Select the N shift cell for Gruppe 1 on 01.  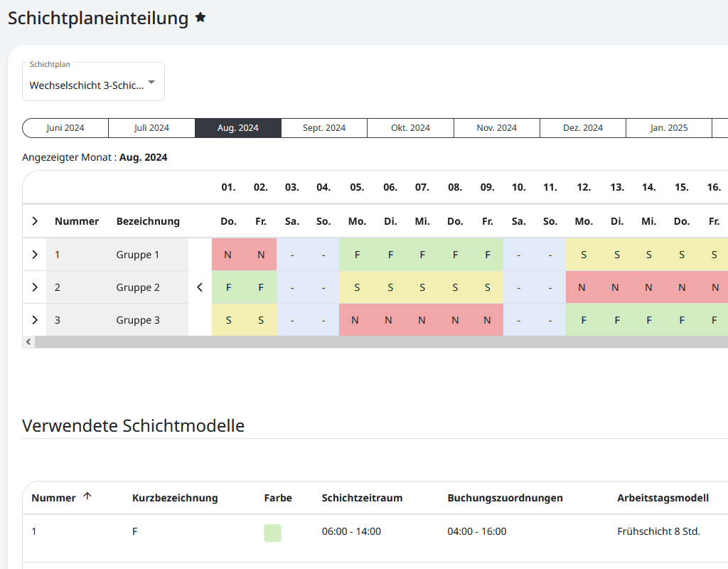tap(228, 254)
